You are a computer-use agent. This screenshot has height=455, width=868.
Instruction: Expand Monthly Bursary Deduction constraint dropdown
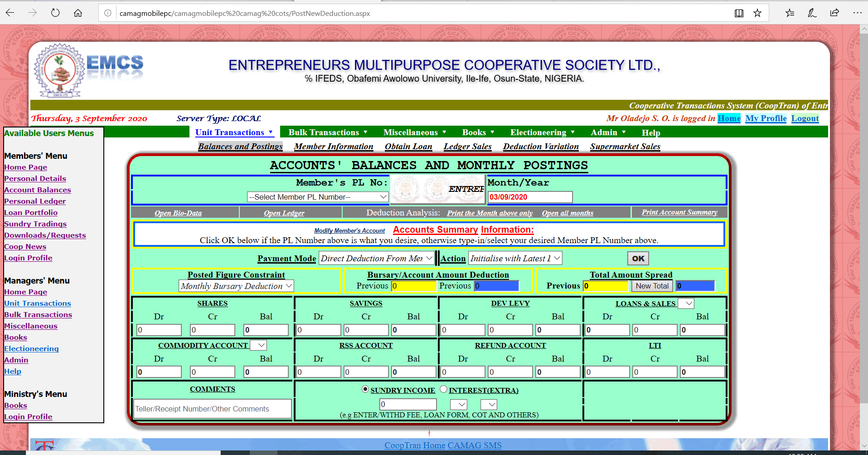237,286
